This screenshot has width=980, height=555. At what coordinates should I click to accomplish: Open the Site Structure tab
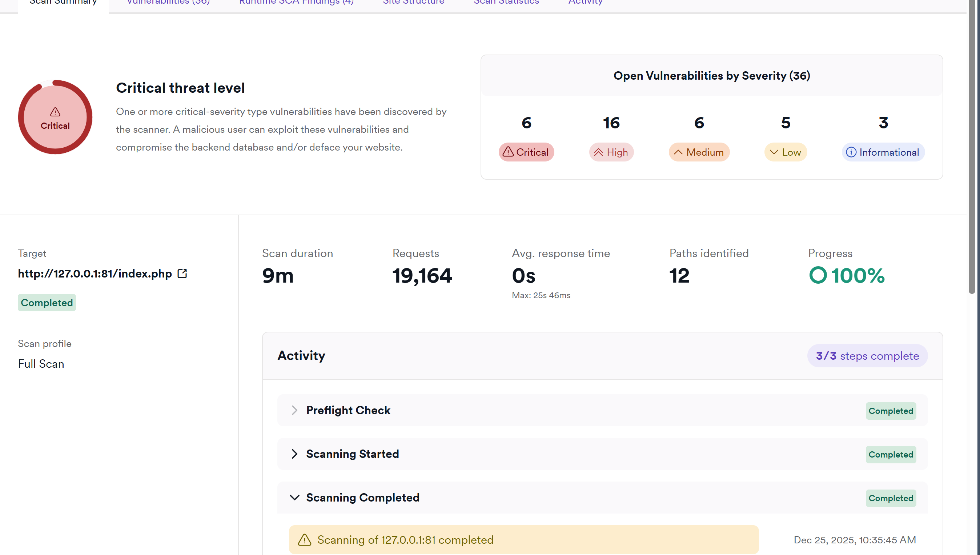[413, 2]
